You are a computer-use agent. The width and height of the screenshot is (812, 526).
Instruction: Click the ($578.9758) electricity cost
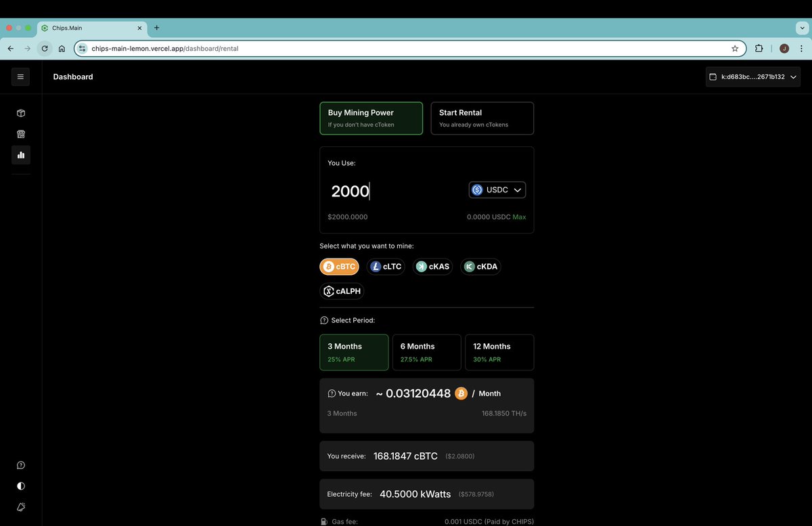click(x=476, y=495)
